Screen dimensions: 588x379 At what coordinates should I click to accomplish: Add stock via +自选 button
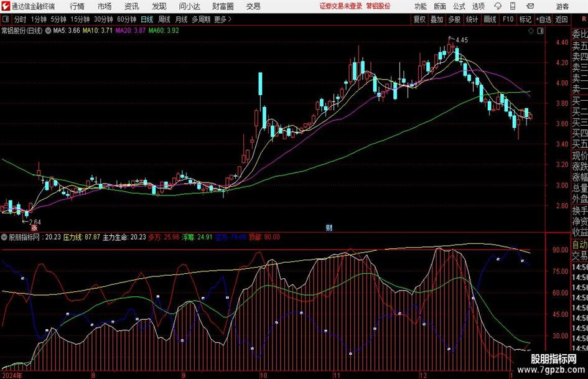pos(543,19)
